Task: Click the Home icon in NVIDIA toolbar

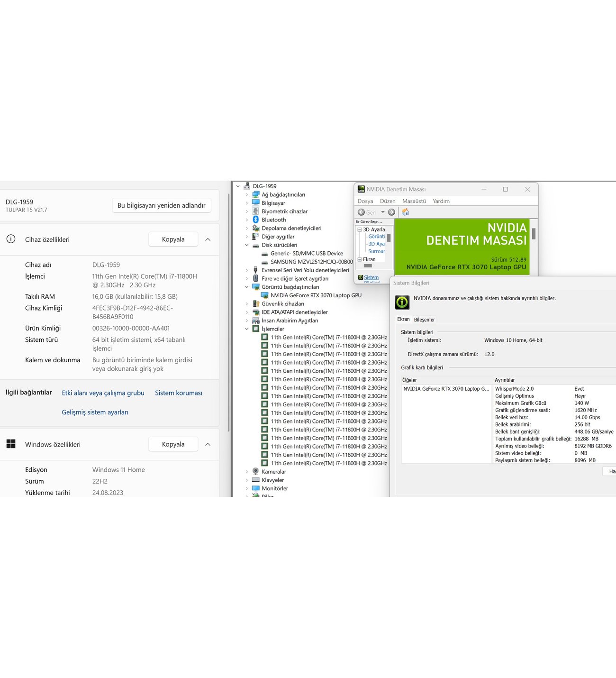Action: coord(406,212)
